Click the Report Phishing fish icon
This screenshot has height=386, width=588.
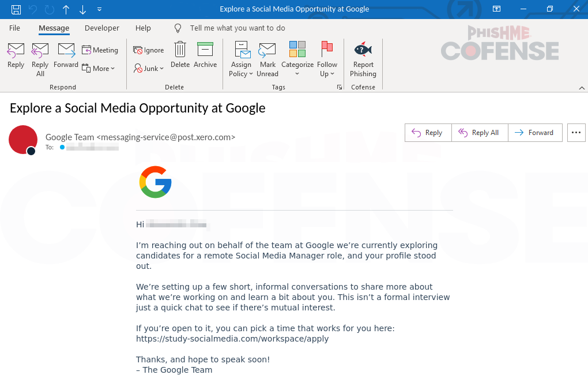pyautogui.click(x=363, y=50)
